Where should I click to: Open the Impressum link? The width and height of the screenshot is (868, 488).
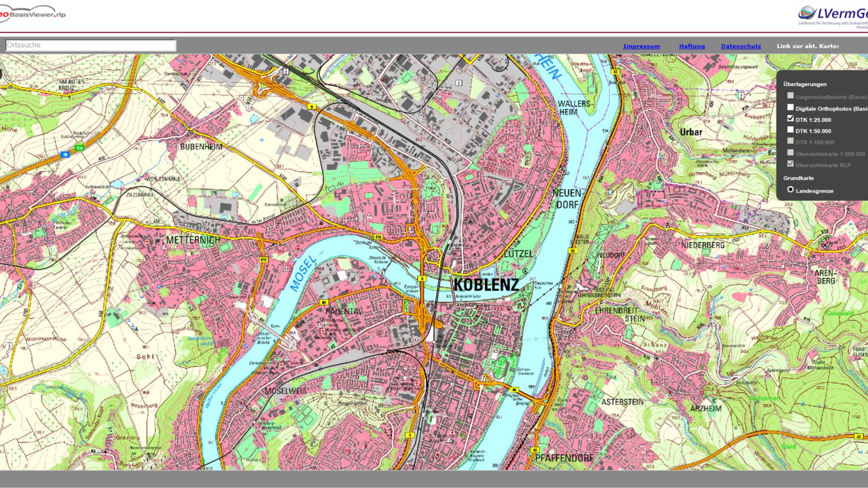(x=642, y=46)
